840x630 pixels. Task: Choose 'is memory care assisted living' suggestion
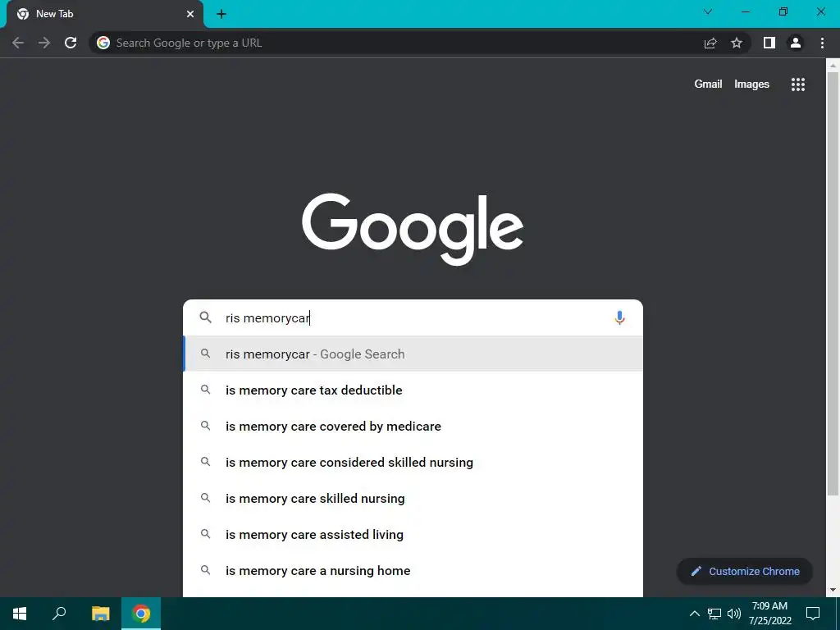pyautogui.click(x=413, y=535)
